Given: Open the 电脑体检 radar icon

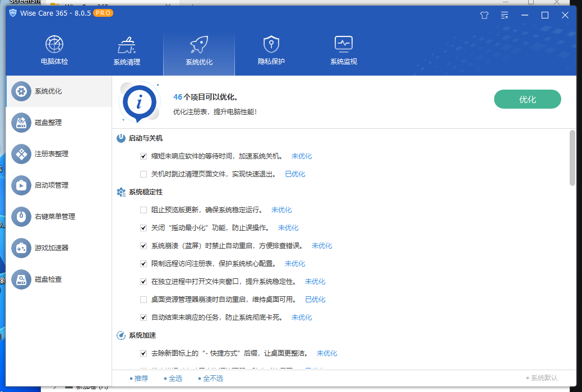Looking at the screenshot, I should click(54, 44).
